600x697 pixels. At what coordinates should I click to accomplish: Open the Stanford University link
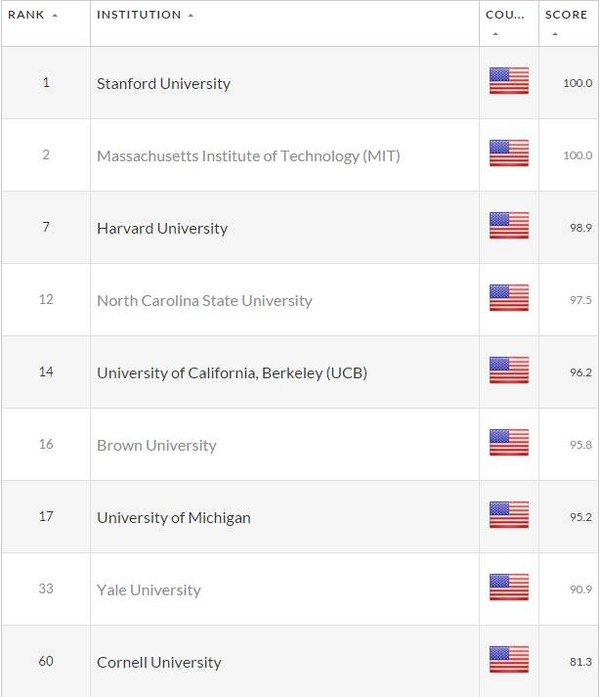[x=164, y=84]
